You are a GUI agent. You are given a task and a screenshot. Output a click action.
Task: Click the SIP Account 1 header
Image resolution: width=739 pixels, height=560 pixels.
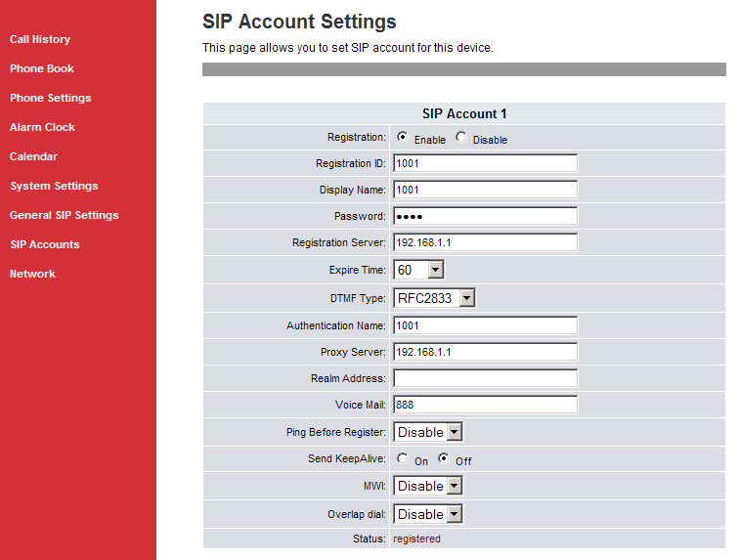[x=464, y=113]
